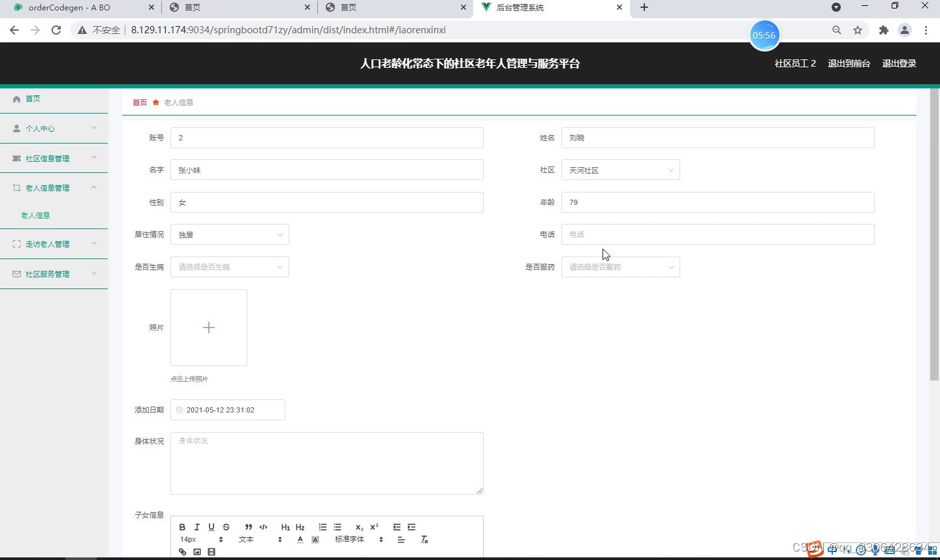Apply subscript formatting

(x=359, y=527)
